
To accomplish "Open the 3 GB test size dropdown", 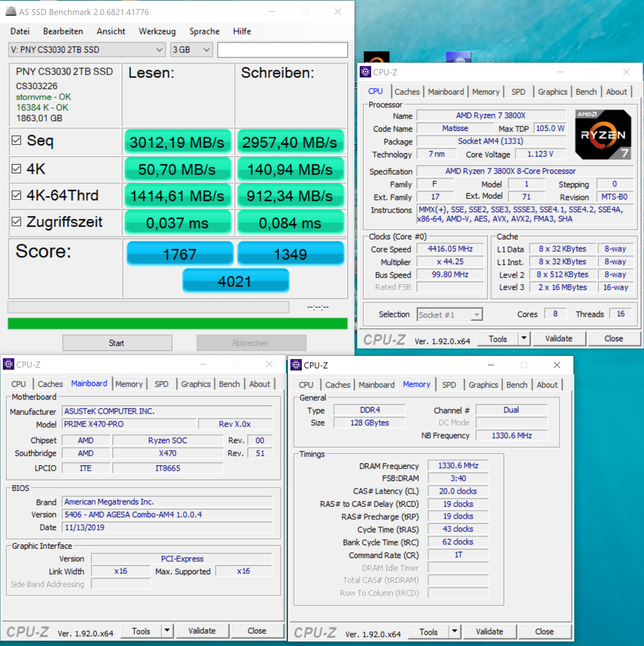I will coord(191,50).
